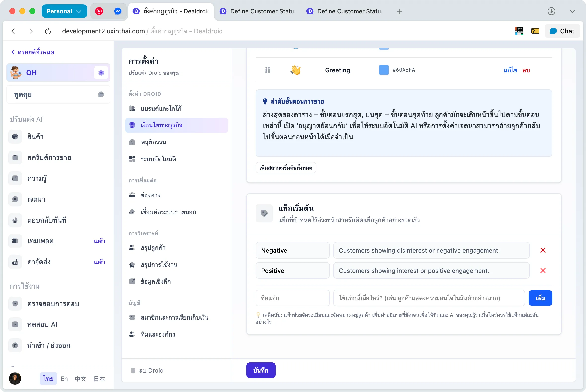Image resolution: width=586 pixels, height=392 pixels.
Task: Expand the chevron next to the download icon
Action: click(x=572, y=11)
